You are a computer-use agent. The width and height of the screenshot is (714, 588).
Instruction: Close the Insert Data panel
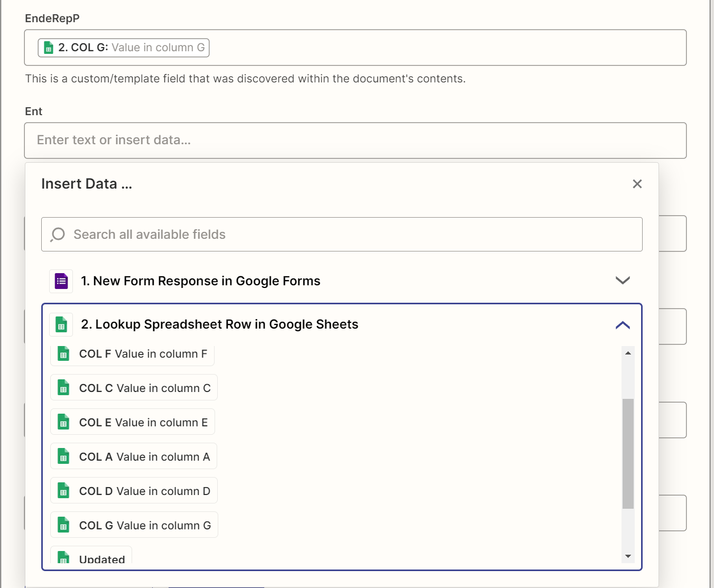[x=637, y=184]
